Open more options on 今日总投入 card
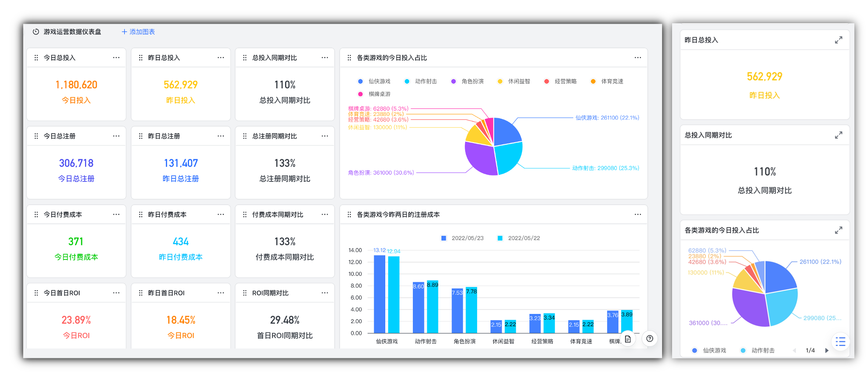The height and width of the screenshot is (382, 868). 116,58
